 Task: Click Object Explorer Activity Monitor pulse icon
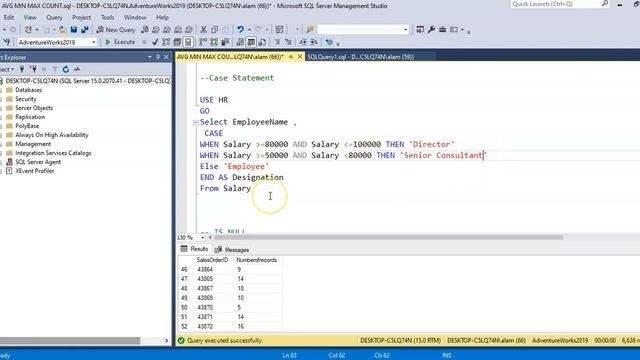77,69
